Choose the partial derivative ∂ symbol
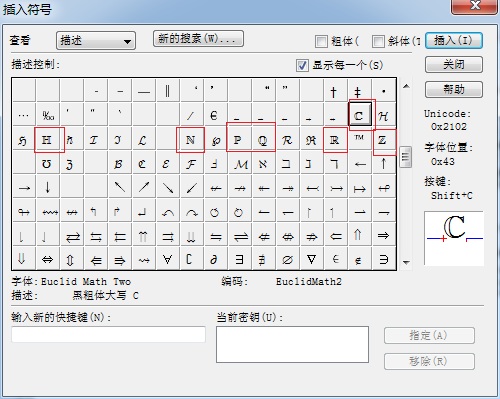 pos(216,259)
